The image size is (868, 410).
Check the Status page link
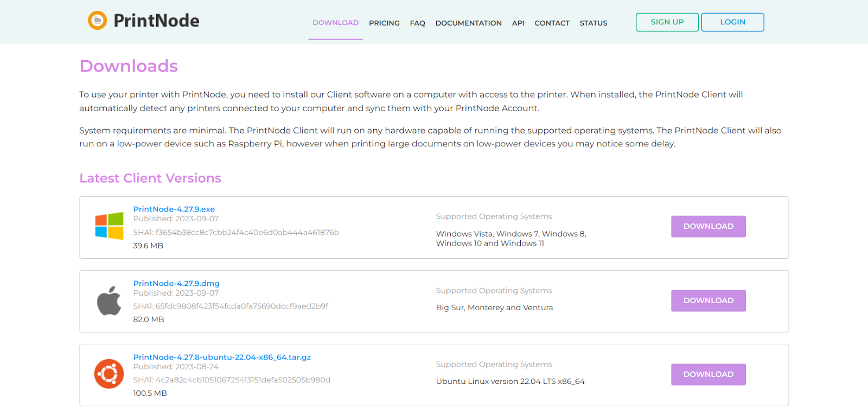point(593,23)
